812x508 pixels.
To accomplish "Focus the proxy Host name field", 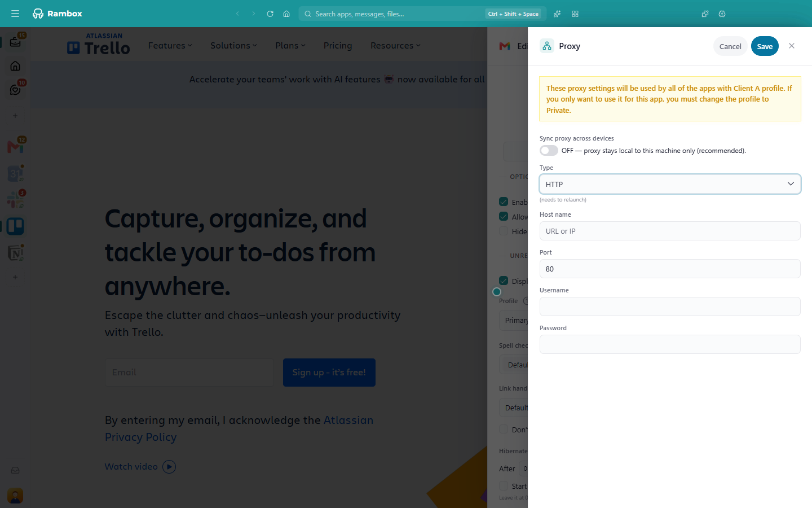I will pyautogui.click(x=670, y=231).
